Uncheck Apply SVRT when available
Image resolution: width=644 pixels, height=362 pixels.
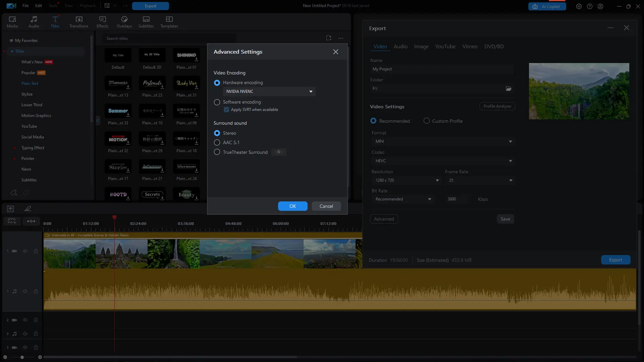coord(226,110)
